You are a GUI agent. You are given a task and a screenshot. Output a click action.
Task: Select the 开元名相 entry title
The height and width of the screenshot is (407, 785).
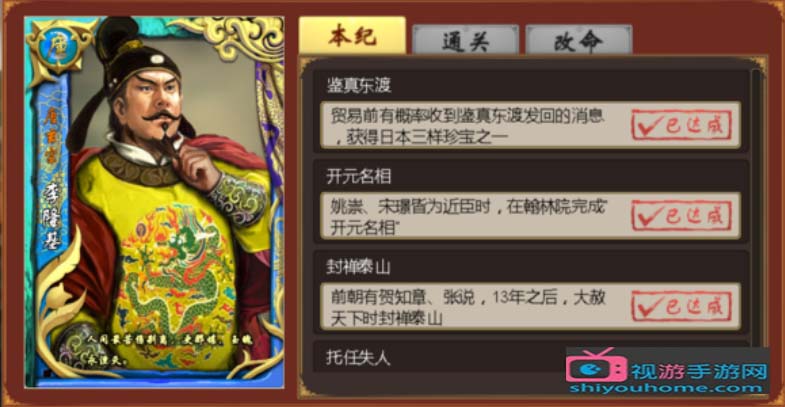tap(358, 176)
